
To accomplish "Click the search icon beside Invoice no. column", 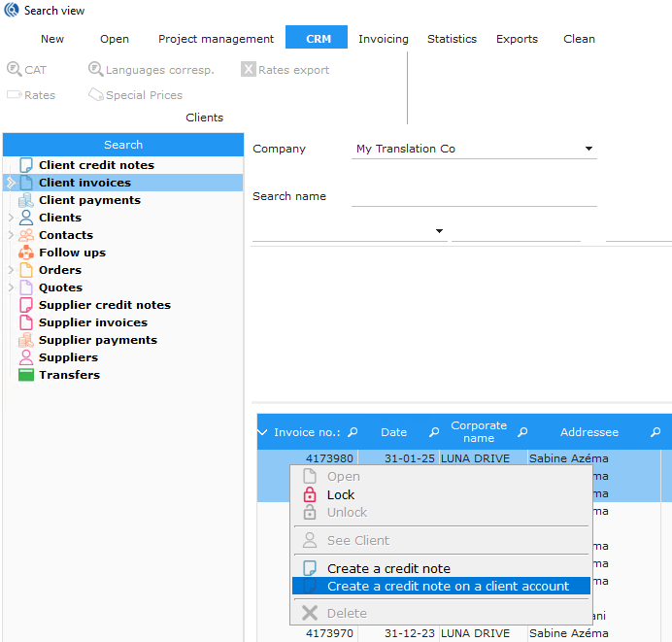I will click(x=353, y=433).
